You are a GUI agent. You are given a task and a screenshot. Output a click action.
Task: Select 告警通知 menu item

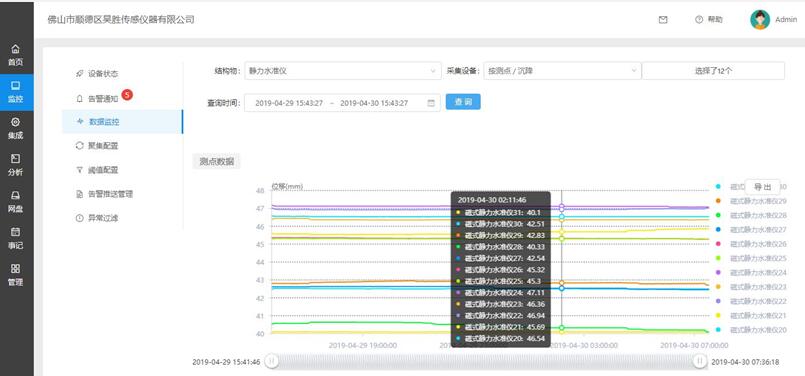coord(103,98)
